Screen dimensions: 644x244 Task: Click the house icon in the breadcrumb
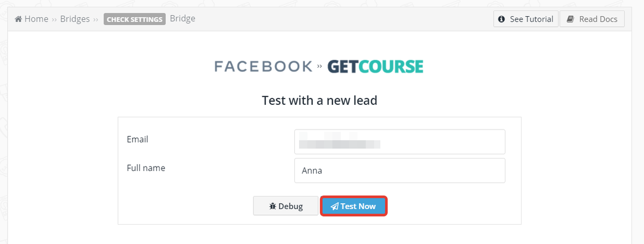[x=18, y=19]
